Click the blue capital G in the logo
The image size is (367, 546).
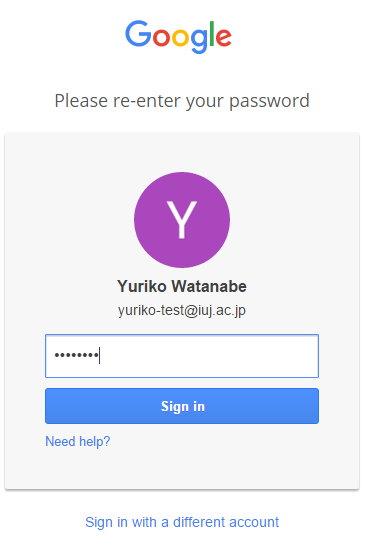(138, 33)
